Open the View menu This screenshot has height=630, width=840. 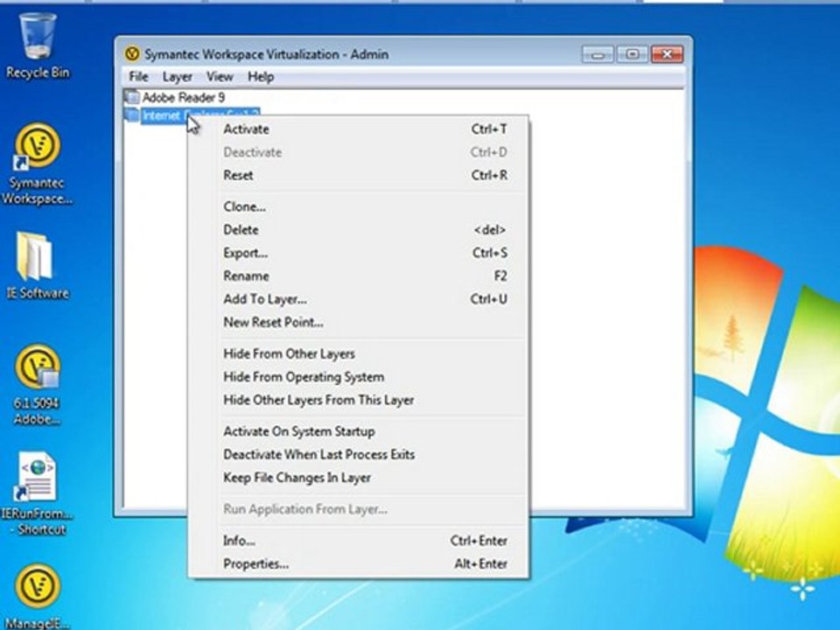coord(220,77)
